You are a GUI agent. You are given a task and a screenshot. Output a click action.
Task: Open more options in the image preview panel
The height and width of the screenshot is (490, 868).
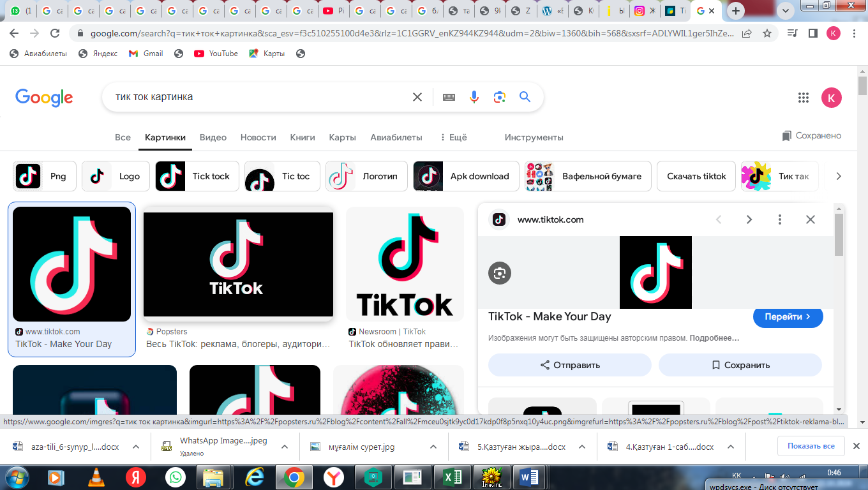780,219
